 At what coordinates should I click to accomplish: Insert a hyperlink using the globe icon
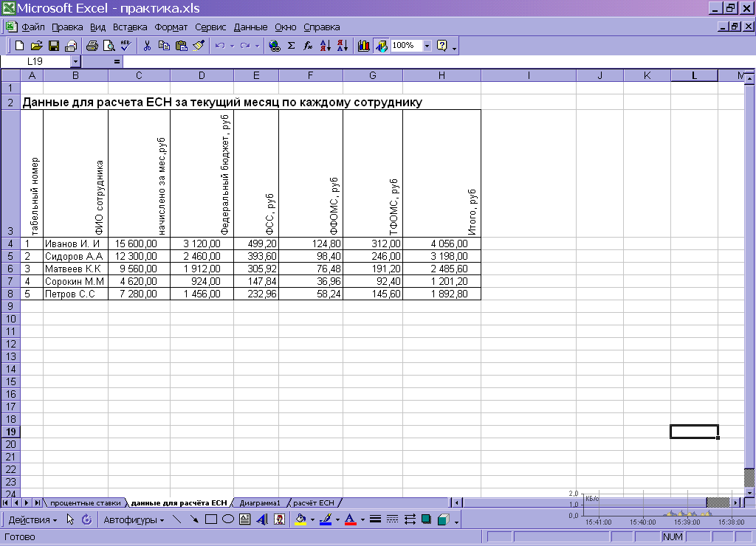coord(275,46)
